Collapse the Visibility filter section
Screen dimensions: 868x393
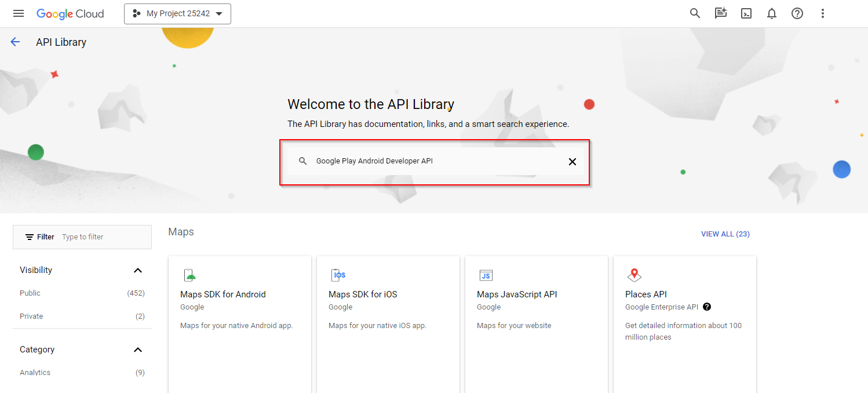point(137,271)
